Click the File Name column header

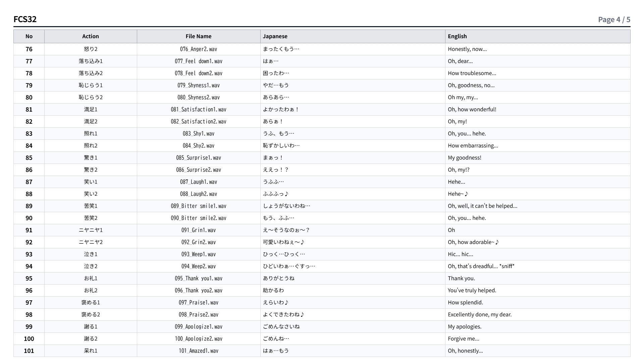[199, 36]
